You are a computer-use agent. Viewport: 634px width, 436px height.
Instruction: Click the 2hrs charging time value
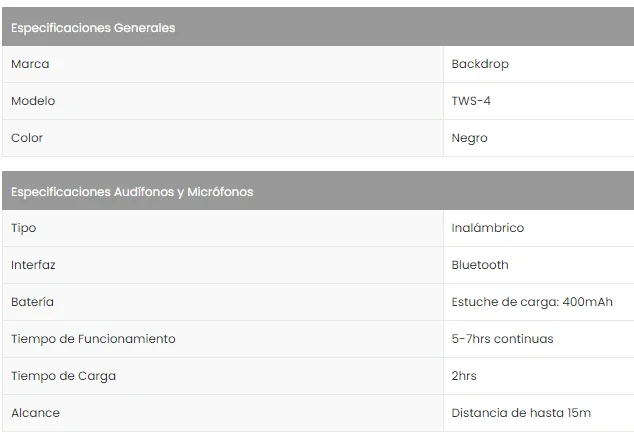pyautogui.click(x=464, y=376)
